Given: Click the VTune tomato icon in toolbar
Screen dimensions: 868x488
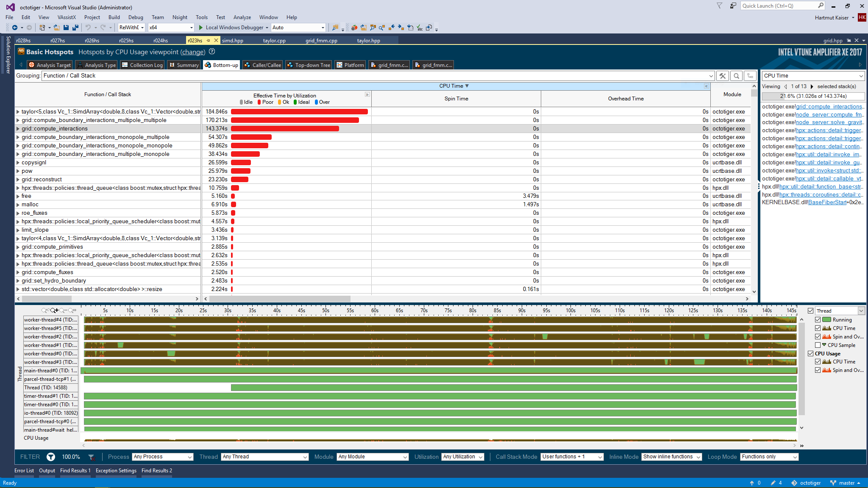Looking at the screenshot, I should click(354, 28).
